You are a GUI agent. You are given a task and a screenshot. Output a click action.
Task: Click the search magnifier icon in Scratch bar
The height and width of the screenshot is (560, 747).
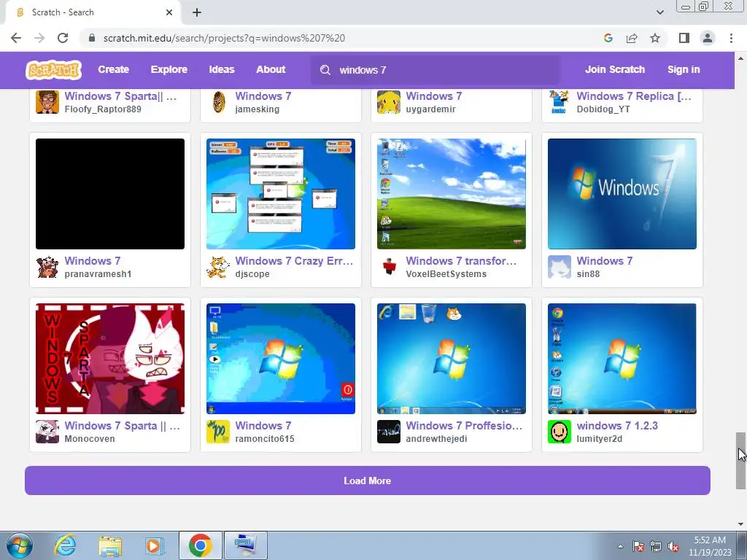325,70
